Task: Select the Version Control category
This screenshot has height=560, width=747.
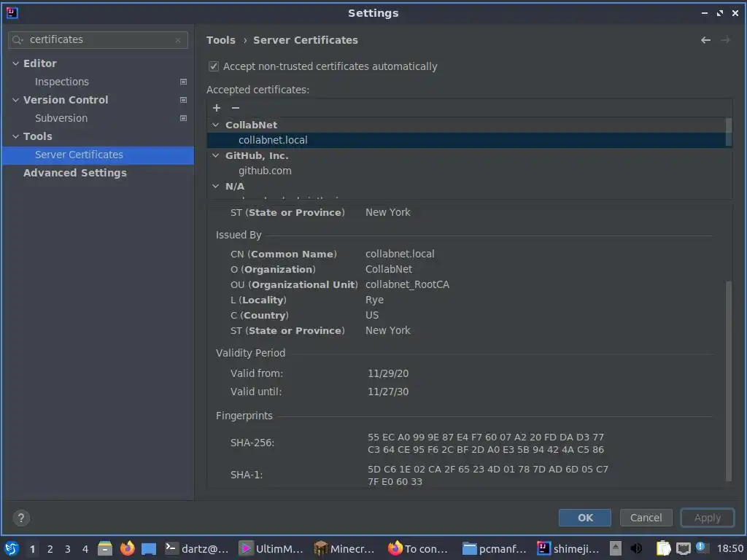Action: click(66, 100)
